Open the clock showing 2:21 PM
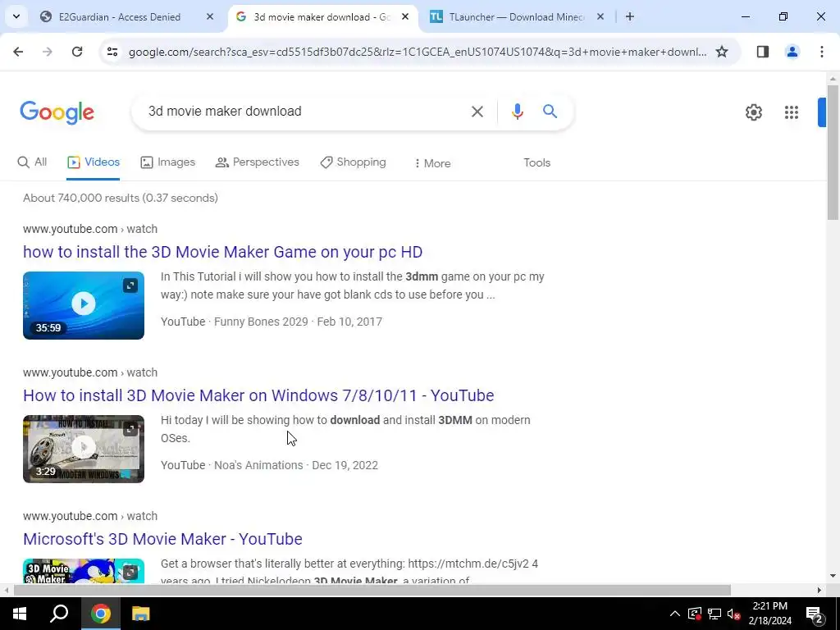840x630 pixels. 769,614
